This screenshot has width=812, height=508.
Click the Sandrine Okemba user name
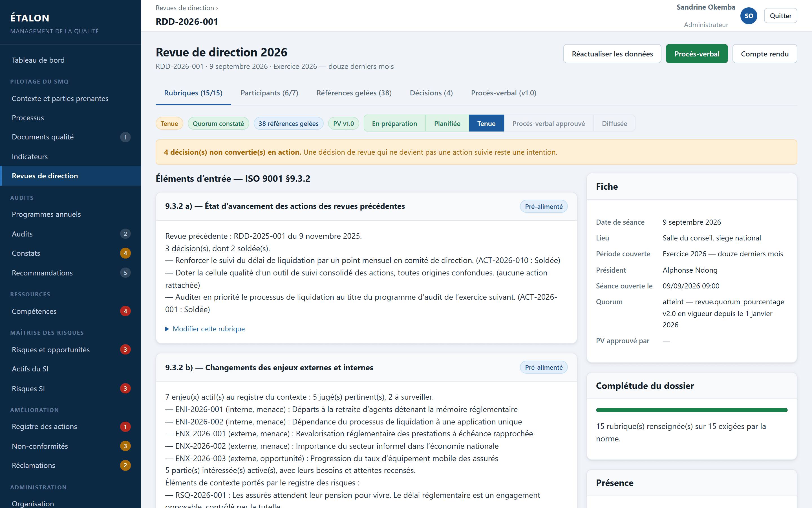[x=706, y=7]
